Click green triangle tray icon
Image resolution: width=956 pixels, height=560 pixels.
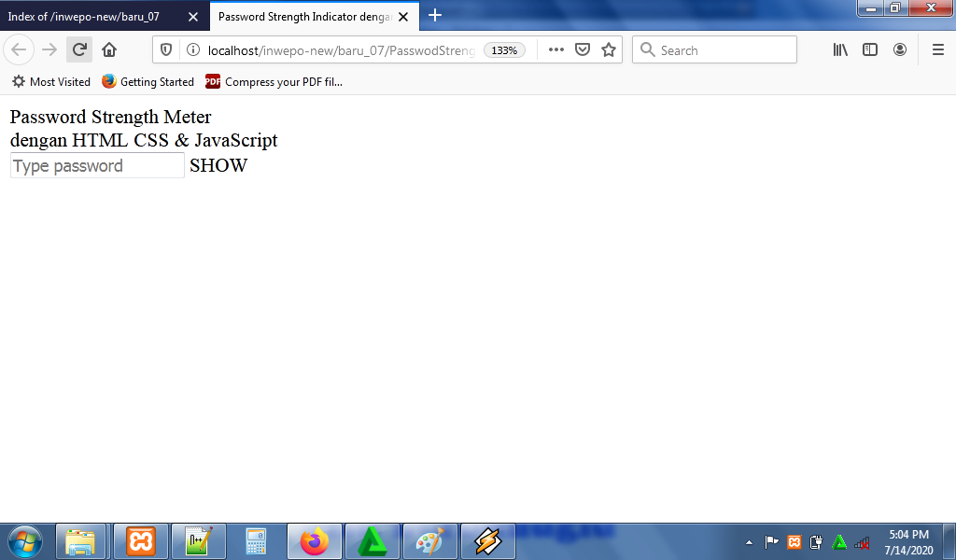pos(839,541)
